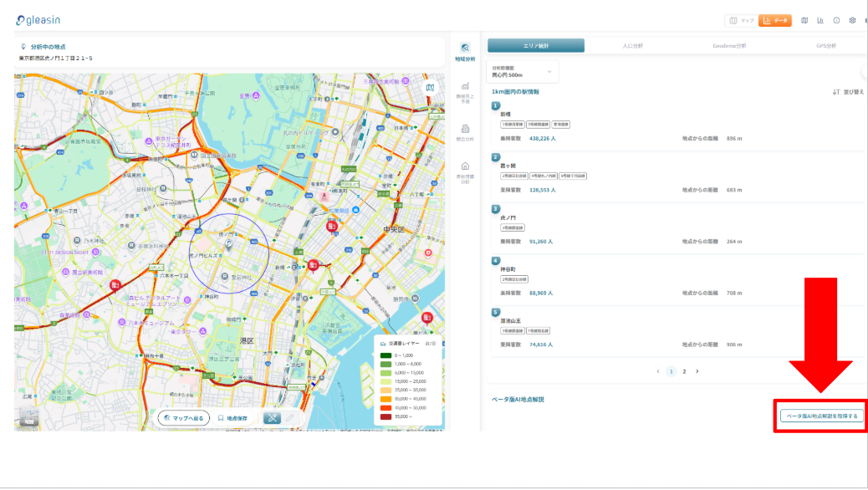
Task: Open the 競合分析 sidebar icon
Action: [465, 131]
